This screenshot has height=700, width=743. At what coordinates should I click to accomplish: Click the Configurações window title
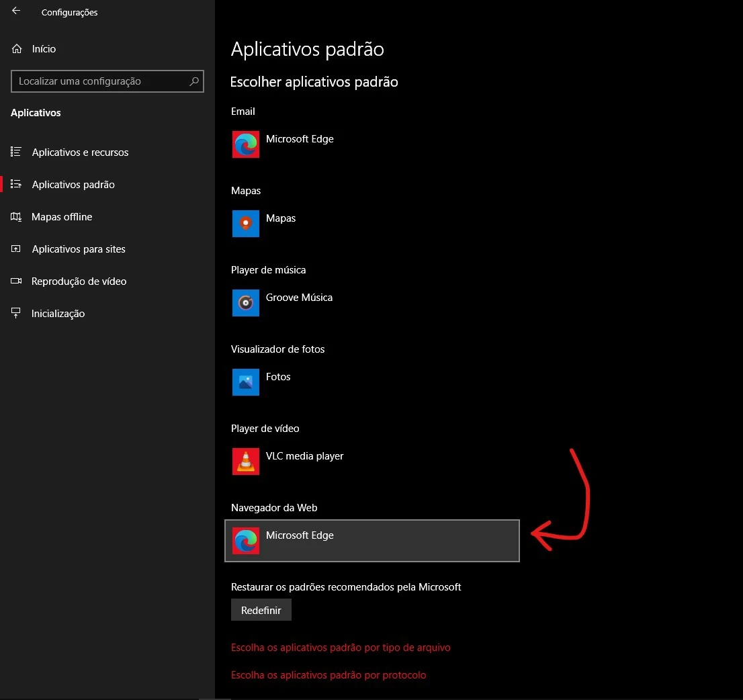click(x=70, y=12)
